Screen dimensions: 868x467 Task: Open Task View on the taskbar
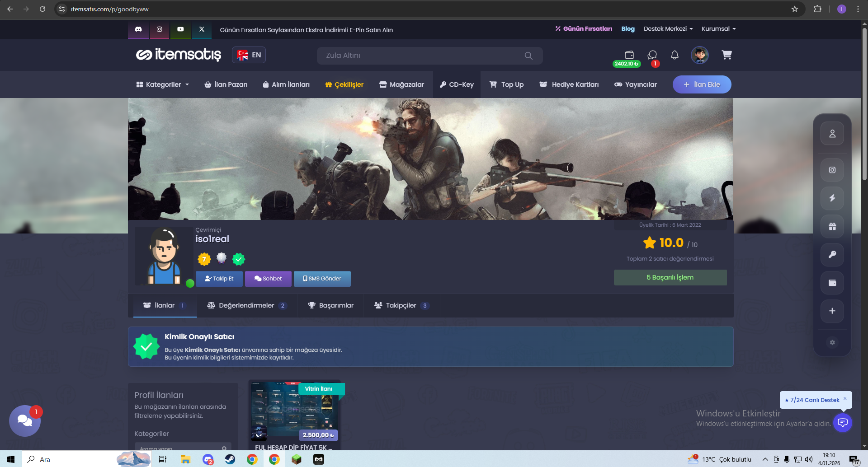click(x=163, y=459)
